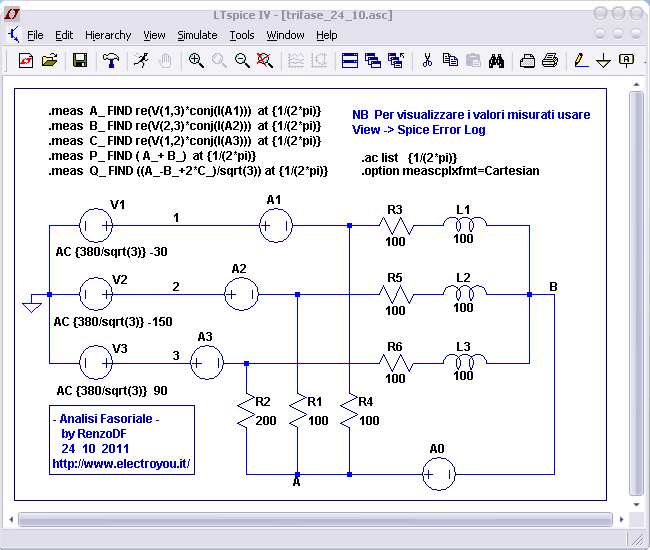Screen dimensions: 650x550
Task: Run the simulation with the running man icon
Action: (142, 60)
